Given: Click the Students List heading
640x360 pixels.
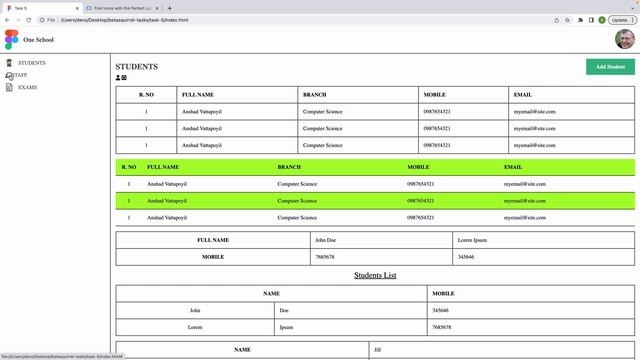Looking at the screenshot, I should point(375,276).
